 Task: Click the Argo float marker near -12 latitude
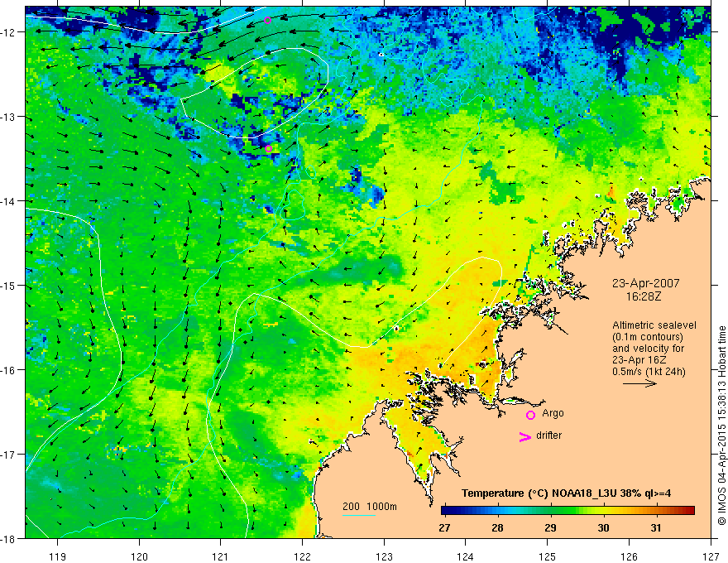coord(267,20)
